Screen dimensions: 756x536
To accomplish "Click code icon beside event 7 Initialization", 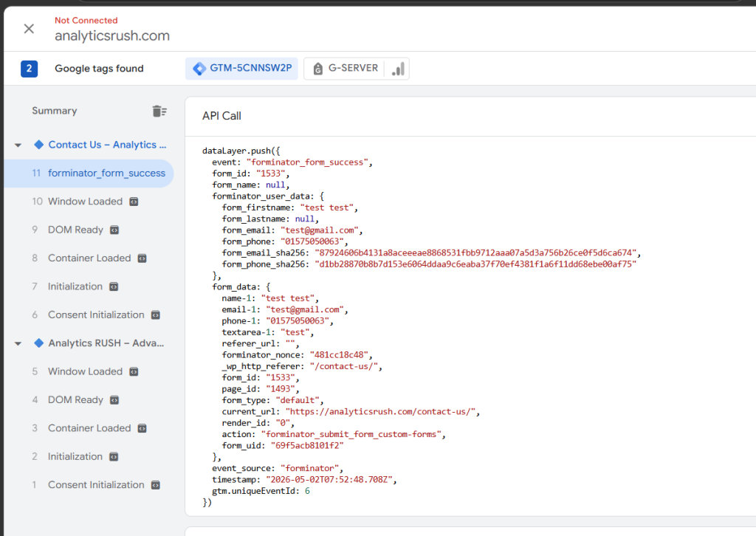I will pyautogui.click(x=114, y=286).
